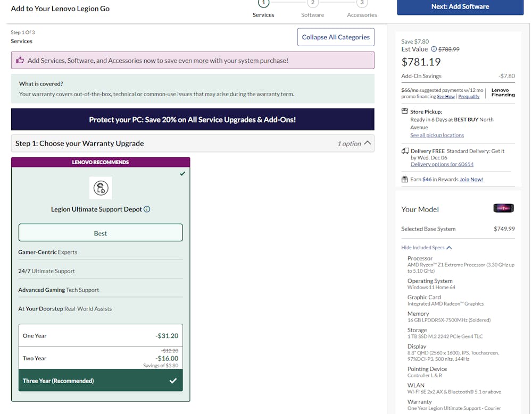Click the Add-On Savings -$7.80 amount
This screenshot has height=414, width=532.
(x=506, y=76)
